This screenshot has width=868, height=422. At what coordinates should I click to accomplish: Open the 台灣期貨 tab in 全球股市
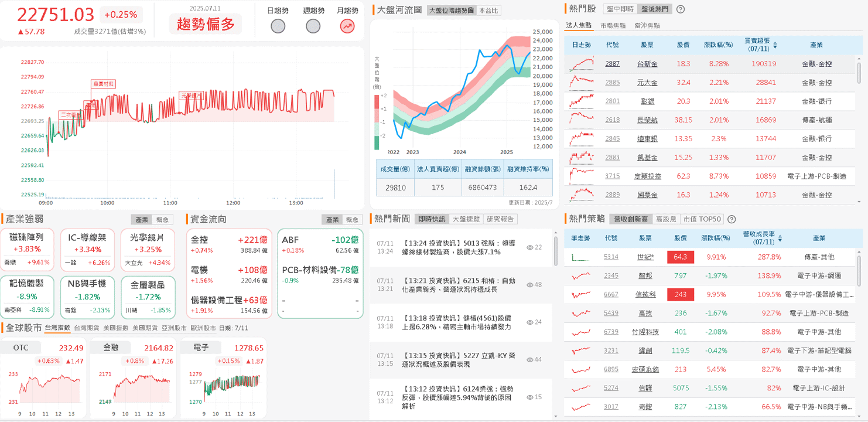point(86,328)
